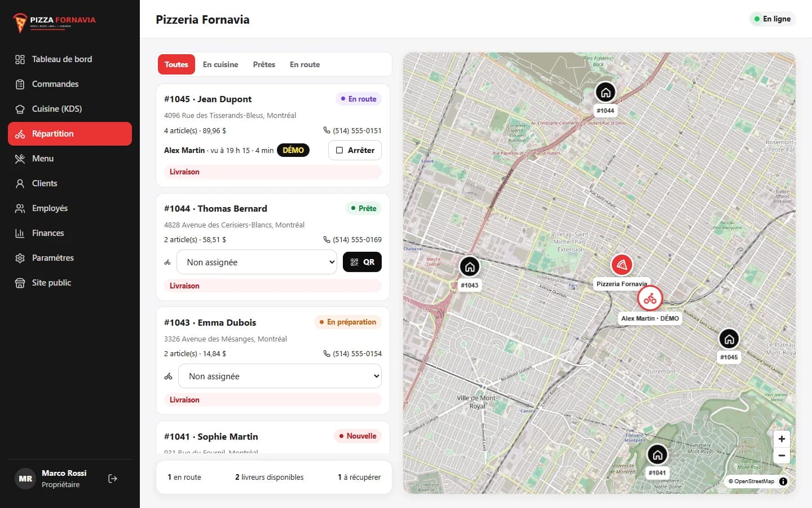Zoom out on the map
812x508 pixels.
point(782,456)
